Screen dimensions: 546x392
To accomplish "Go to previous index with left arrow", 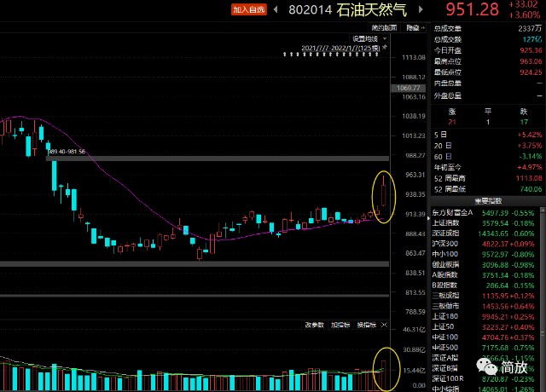I will coord(276,9).
